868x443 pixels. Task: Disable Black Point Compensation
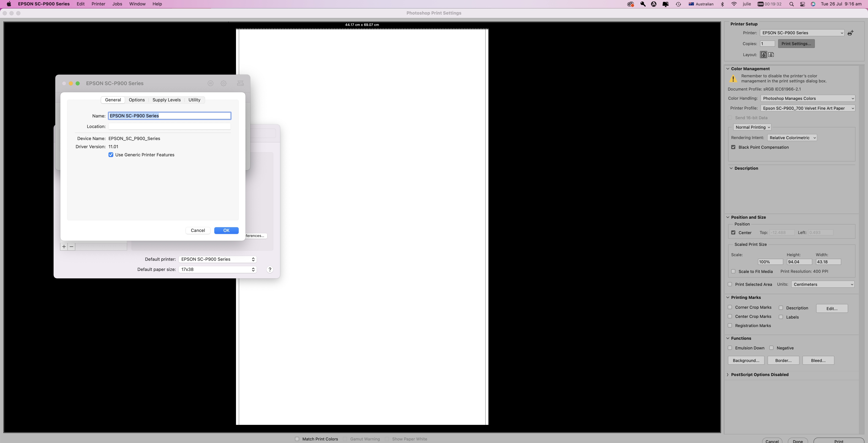(733, 147)
